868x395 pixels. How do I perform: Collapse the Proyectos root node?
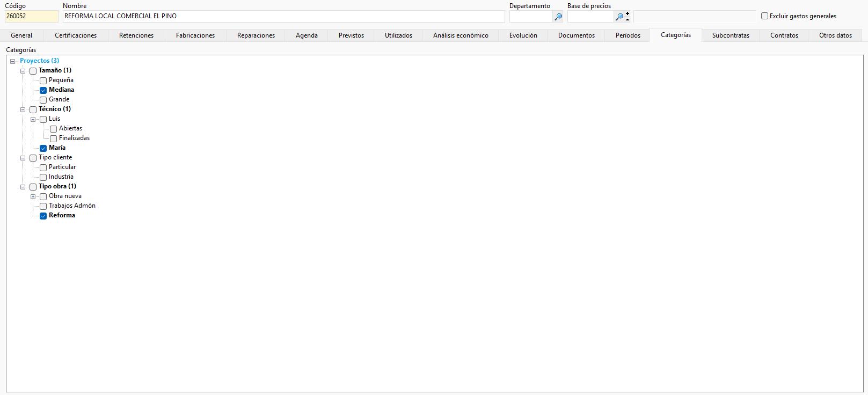coord(12,61)
